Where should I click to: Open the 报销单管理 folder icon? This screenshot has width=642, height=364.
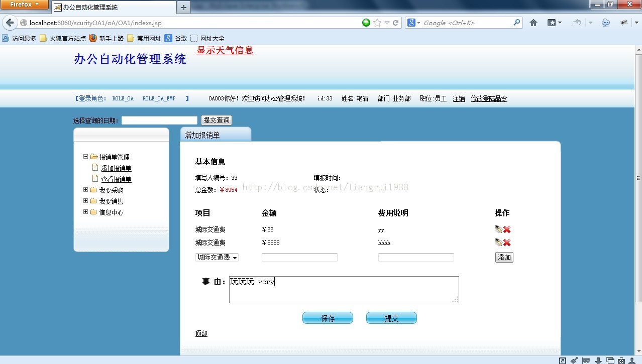[93, 156]
